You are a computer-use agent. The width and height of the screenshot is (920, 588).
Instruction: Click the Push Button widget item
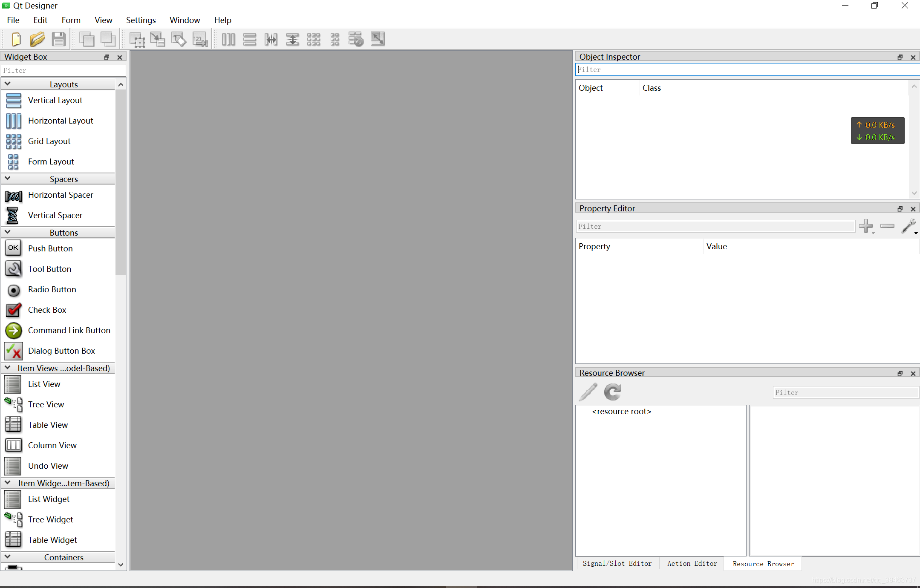(50, 248)
